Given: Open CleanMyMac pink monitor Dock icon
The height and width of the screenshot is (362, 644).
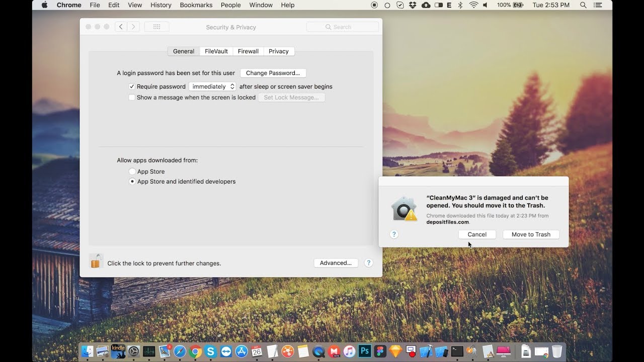Looking at the screenshot, I should click(504, 351).
